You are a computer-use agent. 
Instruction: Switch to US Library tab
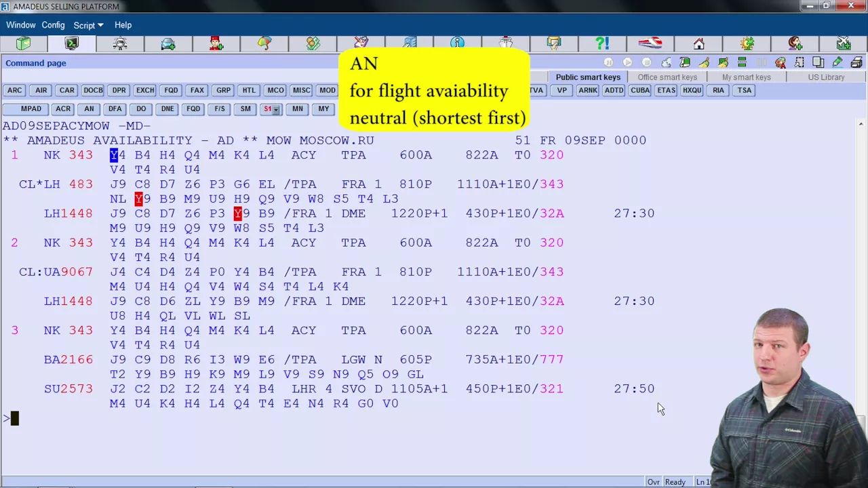pos(826,77)
